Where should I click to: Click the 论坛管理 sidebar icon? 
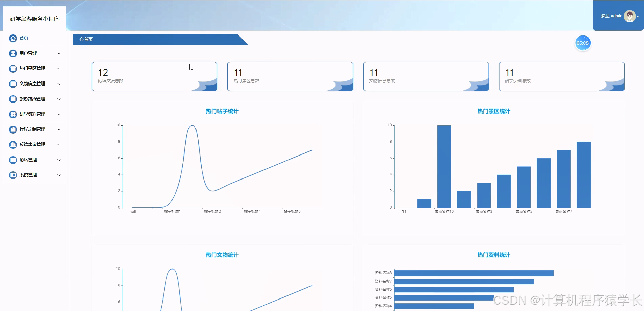coord(13,160)
